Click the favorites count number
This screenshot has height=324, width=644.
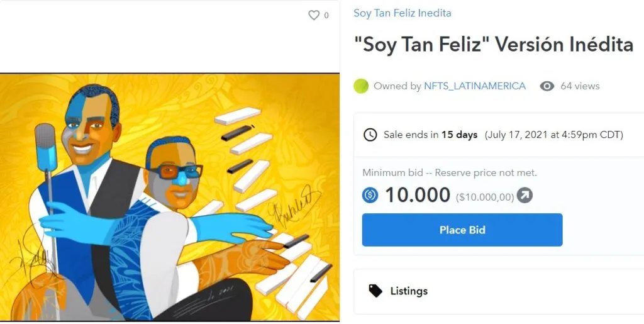(x=326, y=16)
